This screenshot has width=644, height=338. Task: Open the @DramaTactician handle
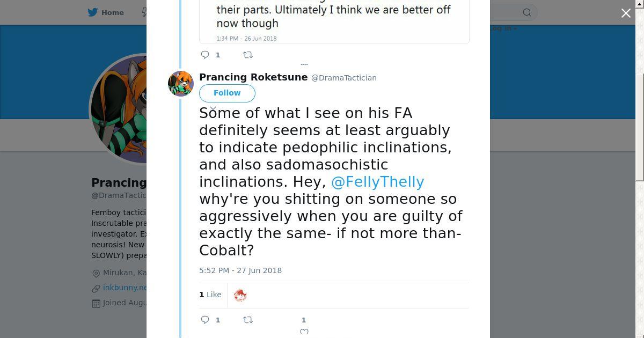344,78
